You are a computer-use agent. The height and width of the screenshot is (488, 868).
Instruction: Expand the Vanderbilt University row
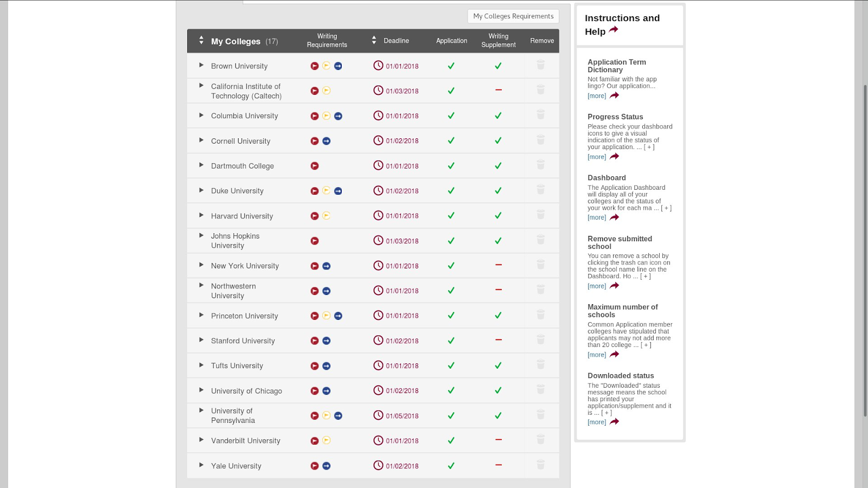tap(201, 440)
